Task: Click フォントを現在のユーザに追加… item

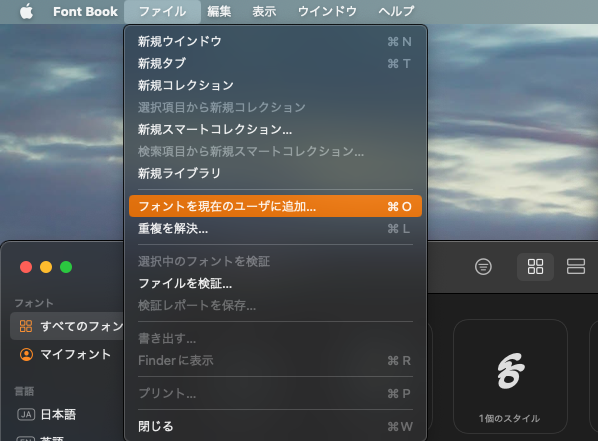Action: point(275,206)
